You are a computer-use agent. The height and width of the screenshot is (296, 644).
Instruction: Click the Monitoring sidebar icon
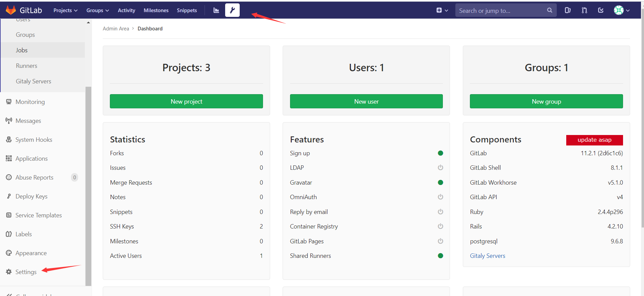click(x=9, y=102)
